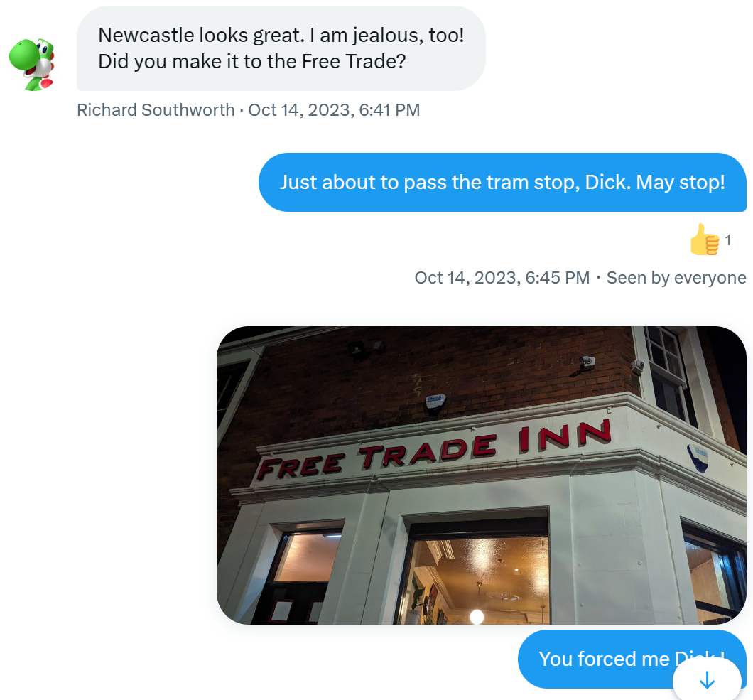Viewport: 753px width, 700px height.
Task: Open the Free Trade Inn photo
Action: click(x=481, y=475)
